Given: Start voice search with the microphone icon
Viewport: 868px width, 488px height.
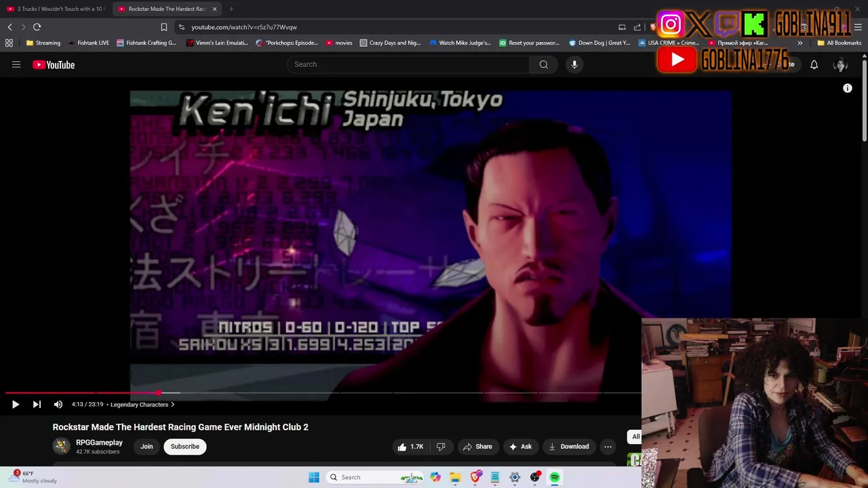Looking at the screenshot, I should pyautogui.click(x=574, y=64).
